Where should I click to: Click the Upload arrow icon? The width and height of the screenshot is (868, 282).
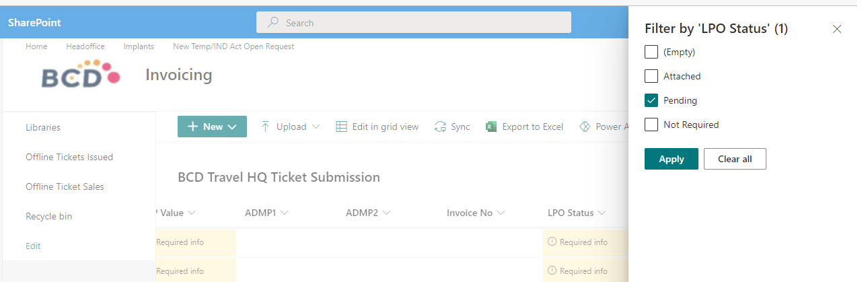click(x=265, y=127)
